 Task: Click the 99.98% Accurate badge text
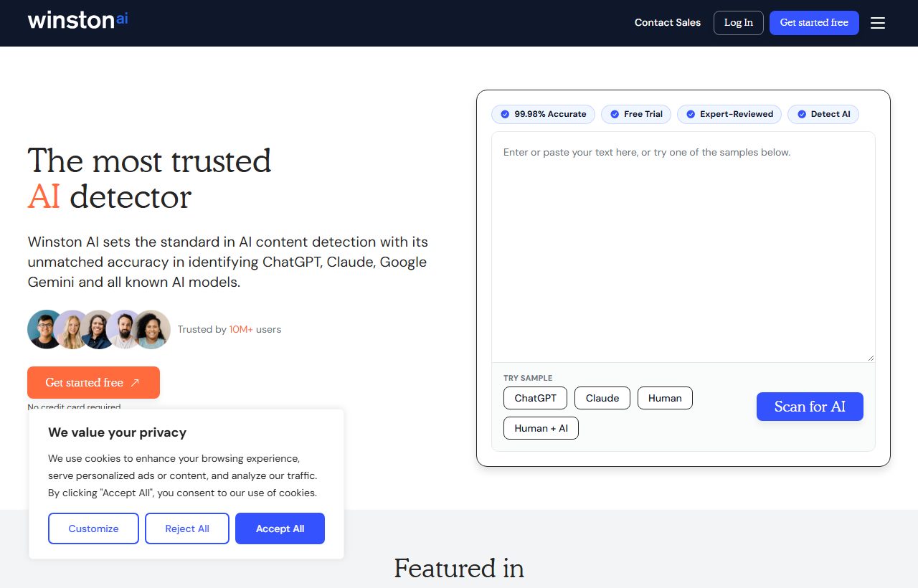pos(550,114)
